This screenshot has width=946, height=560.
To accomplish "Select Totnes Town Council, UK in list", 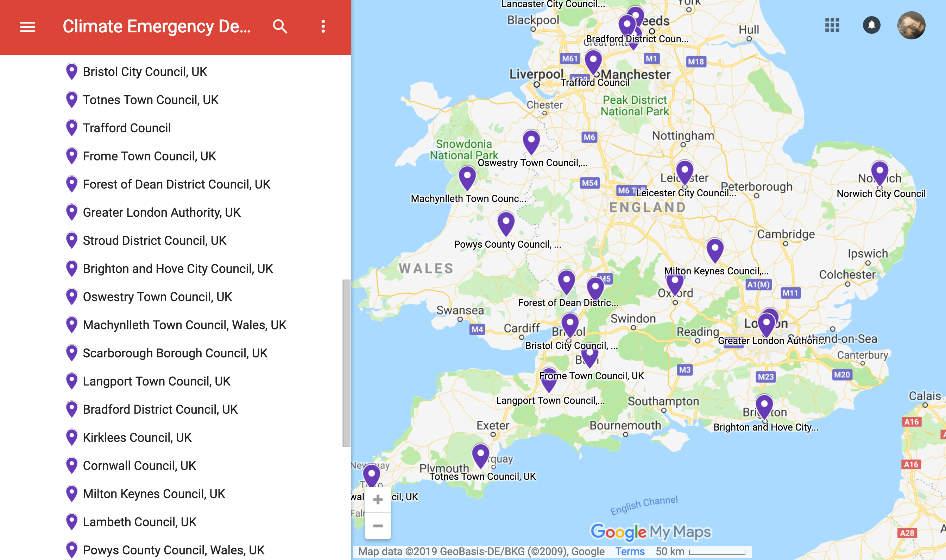I will [x=151, y=100].
